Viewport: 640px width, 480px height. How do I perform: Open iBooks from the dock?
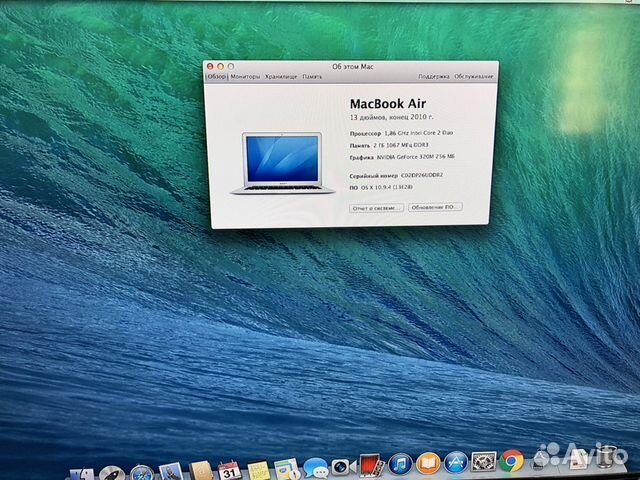click(428, 465)
